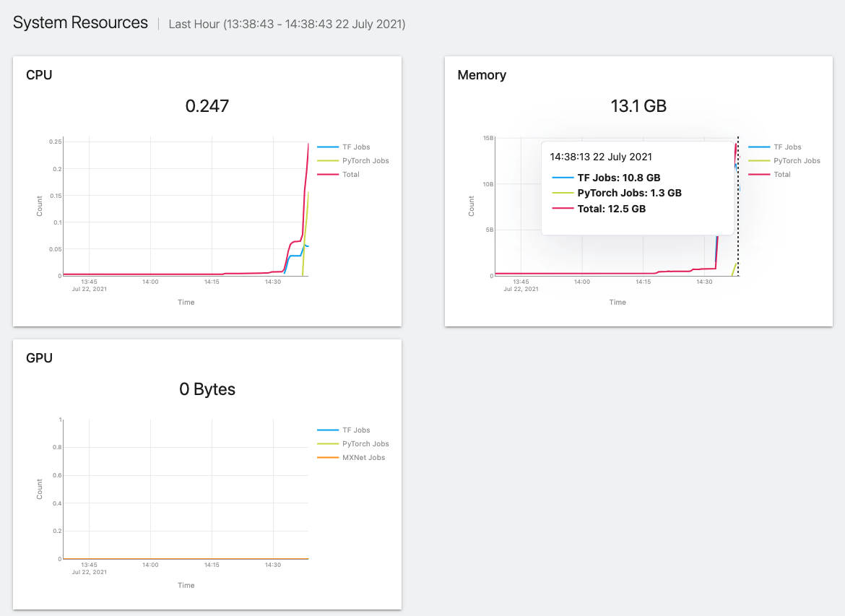Click tooltip timestamp 14:38:13 22 July 2021
This screenshot has width=845, height=616.
coord(601,157)
